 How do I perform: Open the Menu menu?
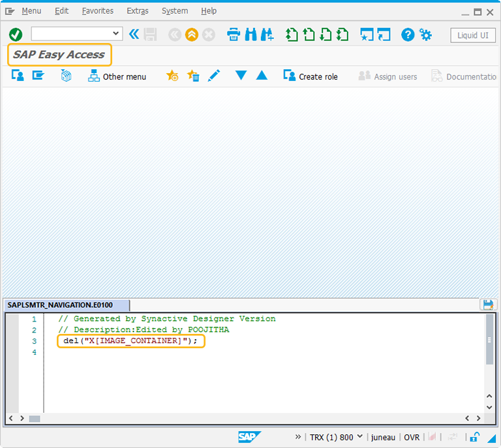coord(31,11)
